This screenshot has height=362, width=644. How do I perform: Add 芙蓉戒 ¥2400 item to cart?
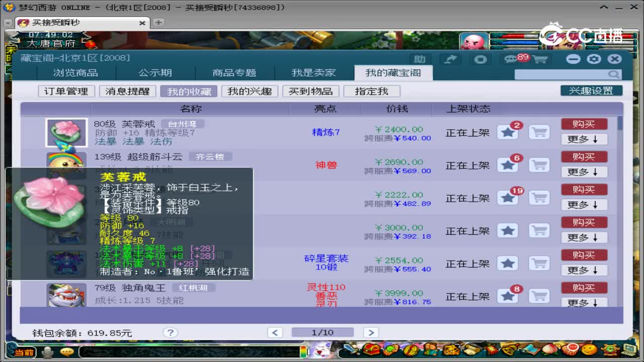point(539,132)
